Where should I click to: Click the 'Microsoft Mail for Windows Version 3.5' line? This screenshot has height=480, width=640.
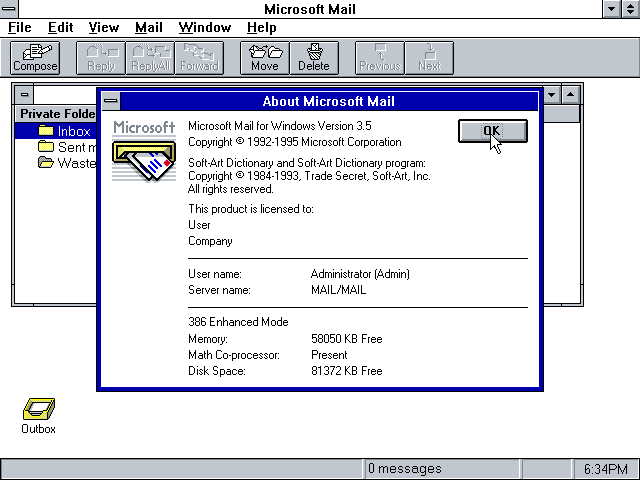[280, 126]
